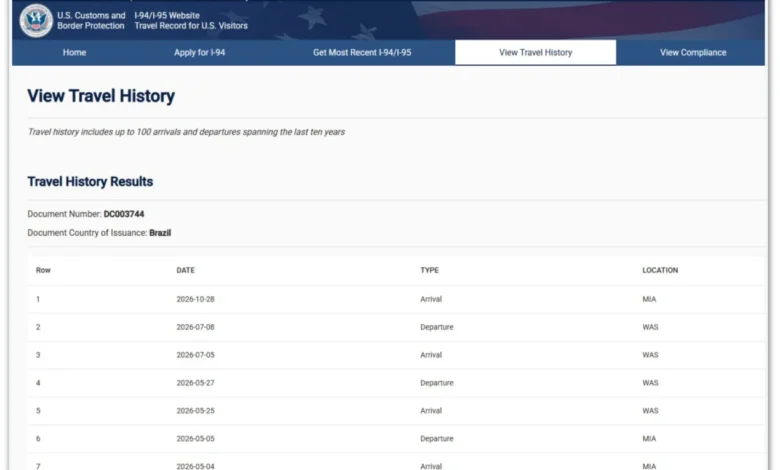The width and height of the screenshot is (780, 470).
Task: Select WAS location in row 4
Action: [x=650, y=382]
